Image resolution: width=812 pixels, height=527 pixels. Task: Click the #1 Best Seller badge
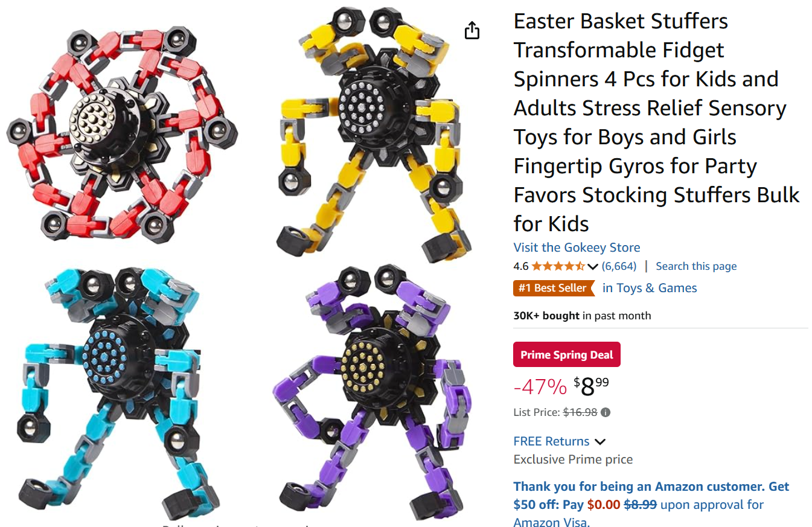coord(554,288)
